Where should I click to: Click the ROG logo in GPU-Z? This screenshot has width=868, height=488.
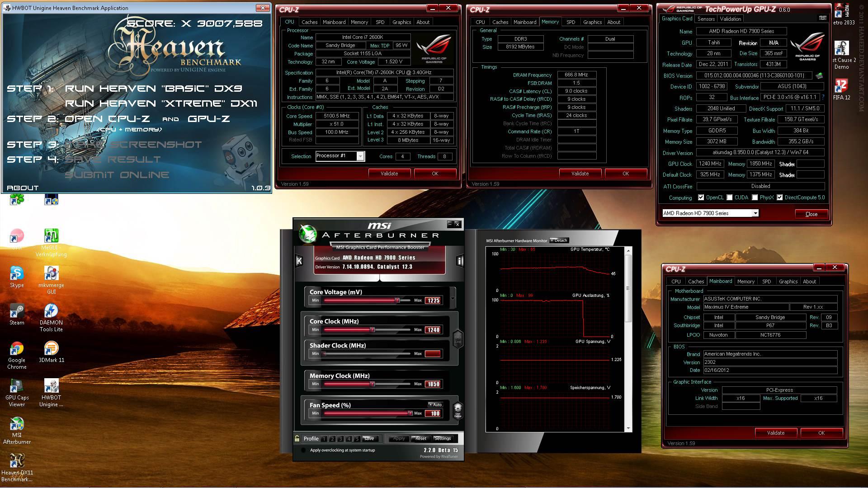(x=807, y=47)
